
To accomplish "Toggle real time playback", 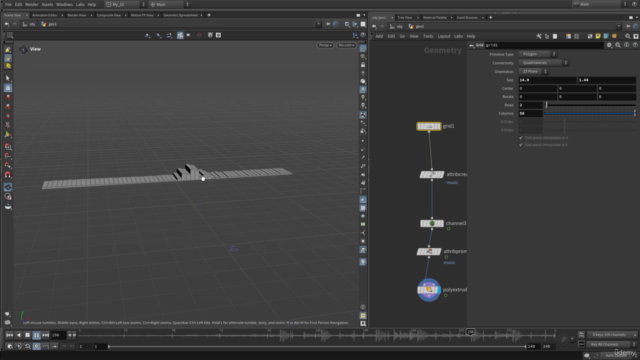I will pos(36,346).
